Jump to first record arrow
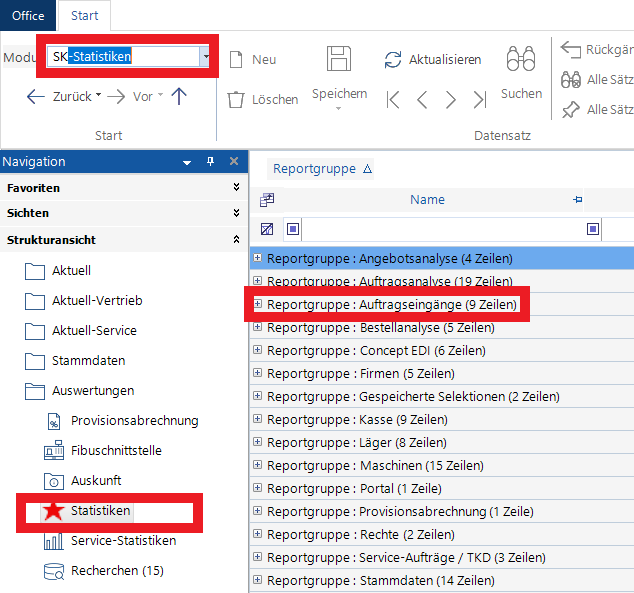This screenshot has height=593, width=634. coord(394,99)
